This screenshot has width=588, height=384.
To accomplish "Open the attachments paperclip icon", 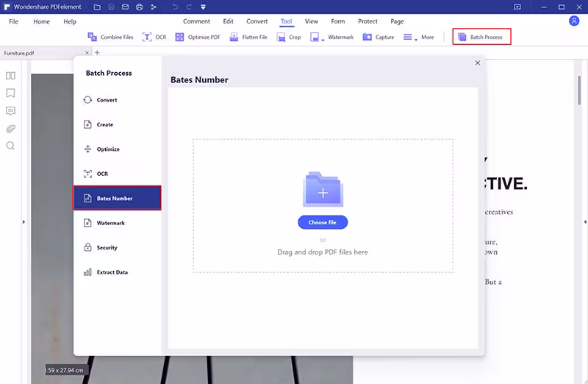I will coord(10,129).
